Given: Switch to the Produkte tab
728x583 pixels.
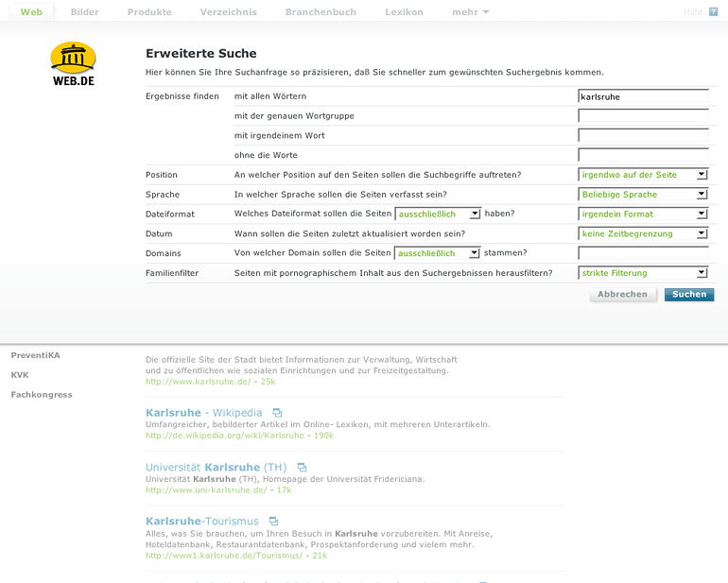Looking at the screenshot, I should 149,12.
